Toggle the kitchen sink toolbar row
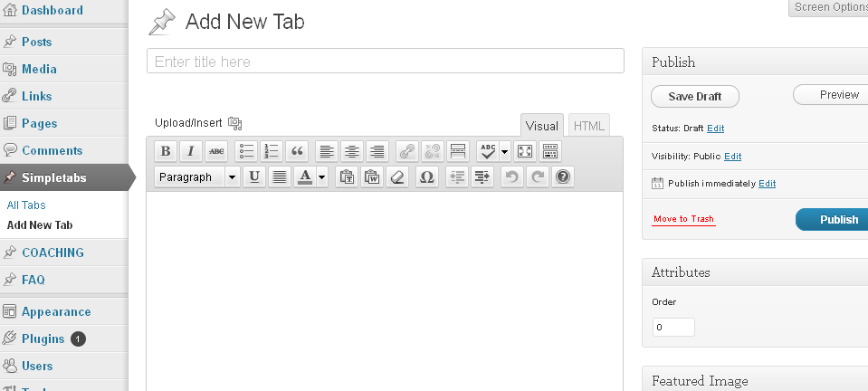This screenshot has width=868, height=391. pyautogui.click(x=550, y=150)
